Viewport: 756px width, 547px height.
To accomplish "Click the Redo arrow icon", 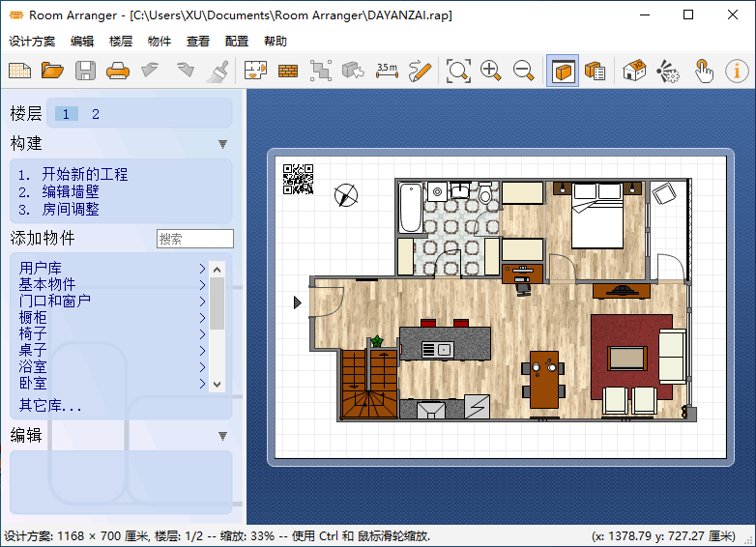I will 186,71.
